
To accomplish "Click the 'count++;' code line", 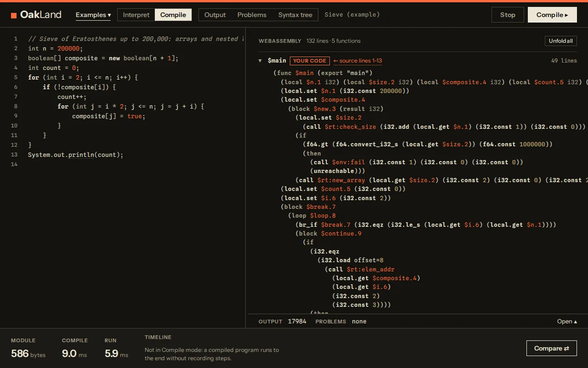I will tap(72, 97).
